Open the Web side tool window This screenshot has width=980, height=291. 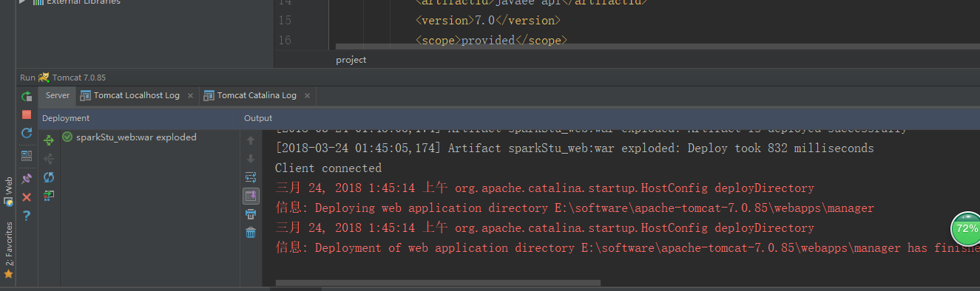[x=8, y=191]
